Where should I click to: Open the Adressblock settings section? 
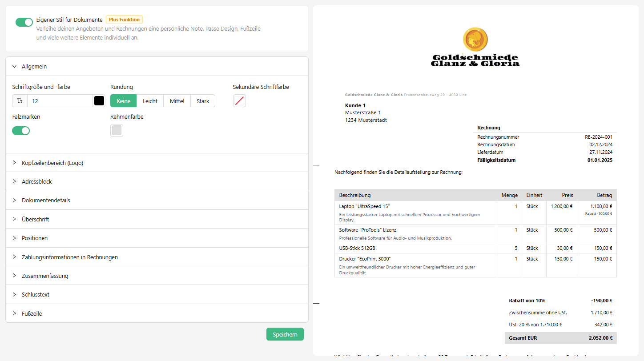coord(37,181)
